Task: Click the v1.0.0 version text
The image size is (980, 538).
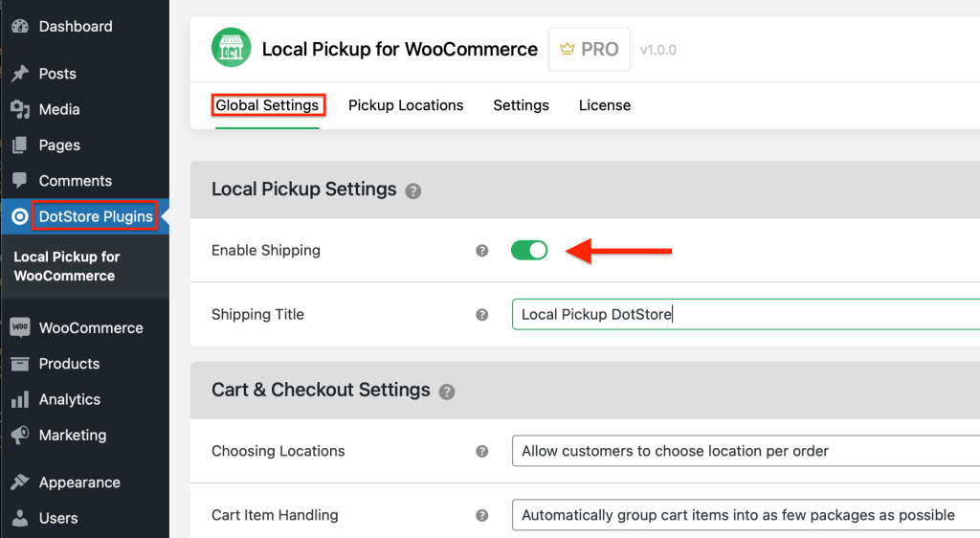Action: tap(658, 50)
